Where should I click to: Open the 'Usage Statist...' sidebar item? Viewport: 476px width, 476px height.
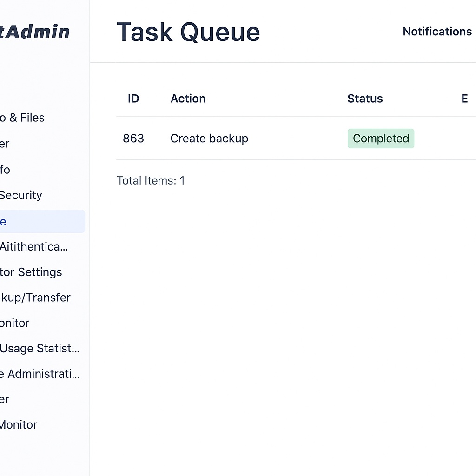tap(40, 348)
